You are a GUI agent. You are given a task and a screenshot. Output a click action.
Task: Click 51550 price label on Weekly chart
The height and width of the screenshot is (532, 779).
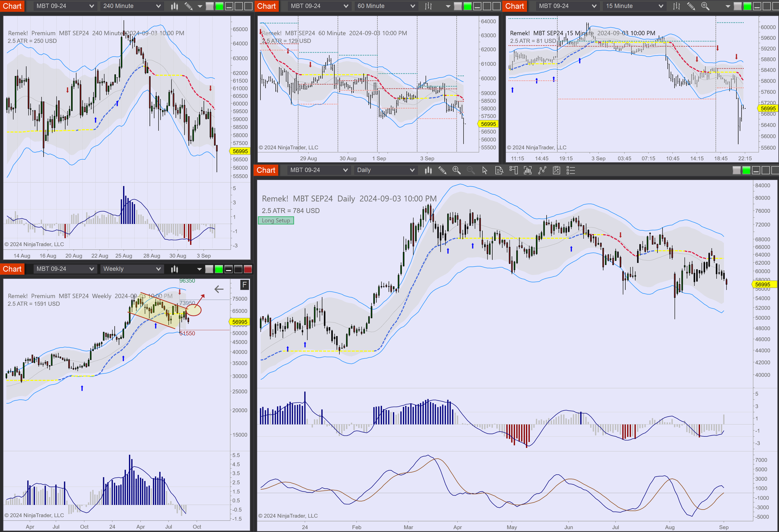pos(187,333)
